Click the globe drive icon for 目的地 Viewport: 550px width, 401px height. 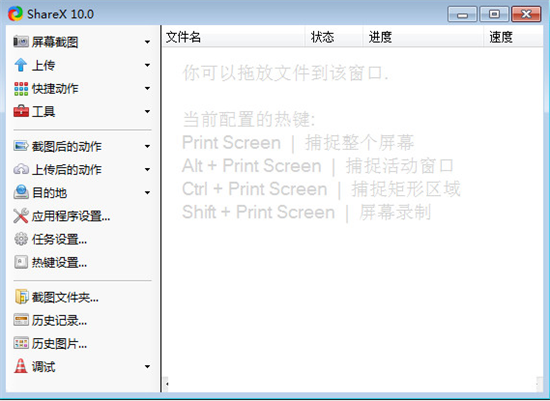(21, 192)
